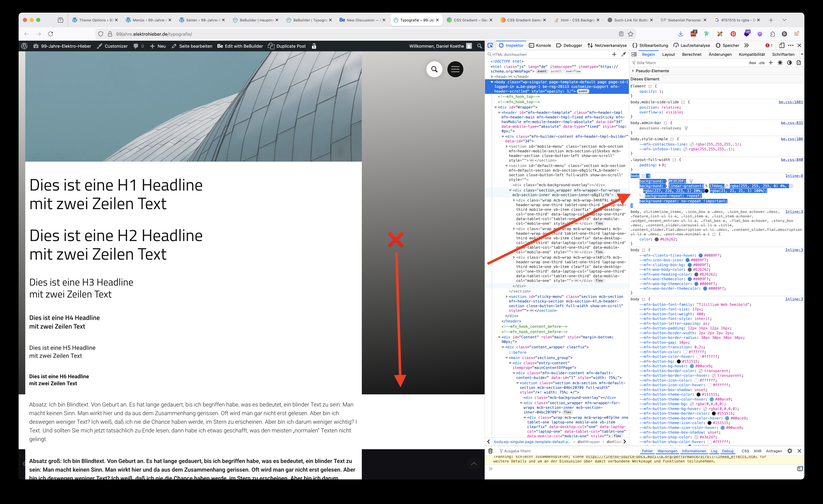Open the Berechnet tab
Screen dimensions: 823x504
(691, 54)
